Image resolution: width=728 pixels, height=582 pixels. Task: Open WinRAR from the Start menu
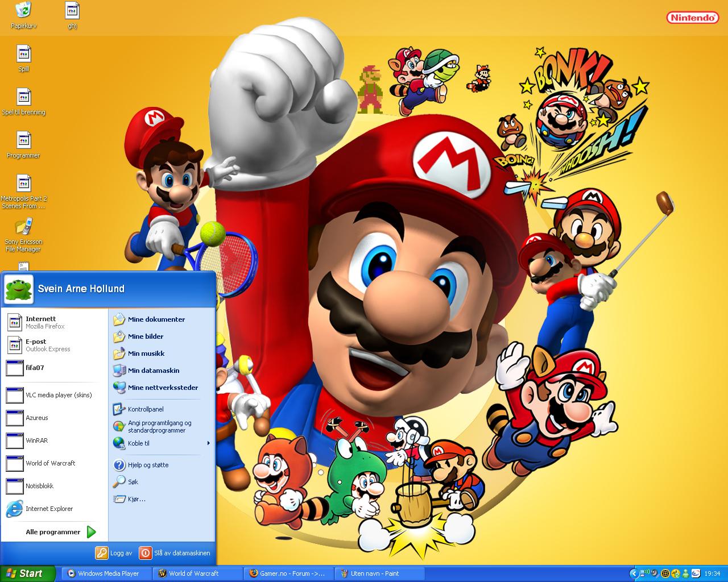coord(55,440)
